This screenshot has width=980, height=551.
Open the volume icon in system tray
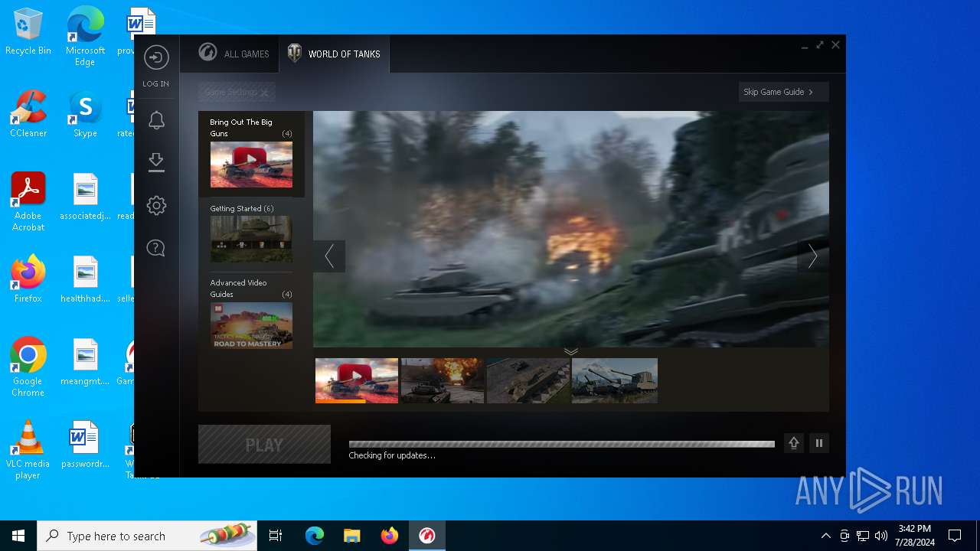[881, 536]
